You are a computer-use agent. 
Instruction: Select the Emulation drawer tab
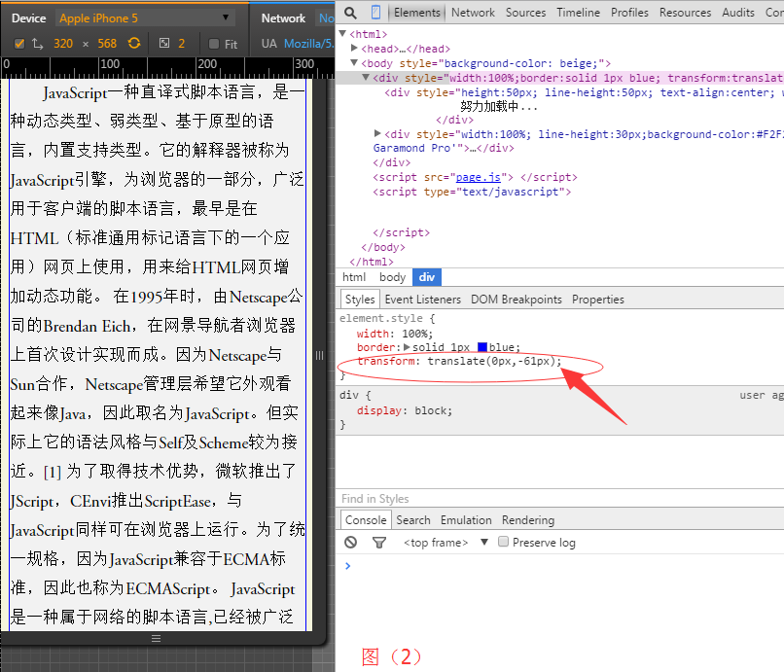point(466,520)
